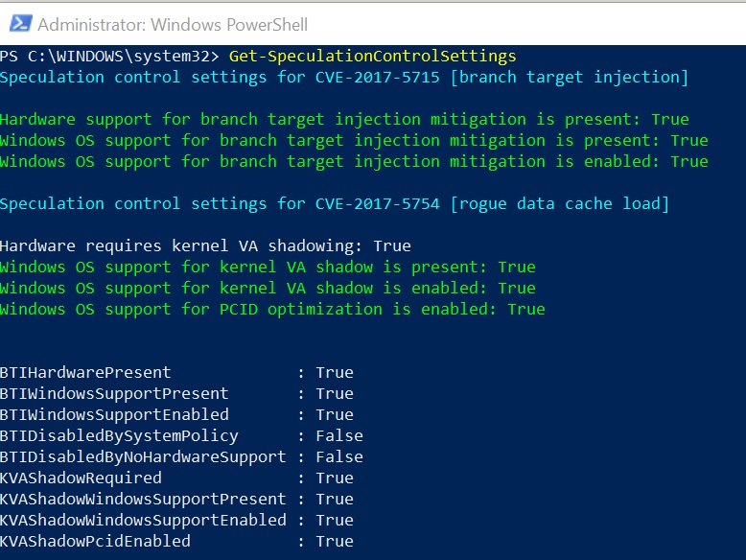The image size is (746, 560).
Task: Click the BTIWindowsSupportEnabled property name
Action: pos(114,414)
